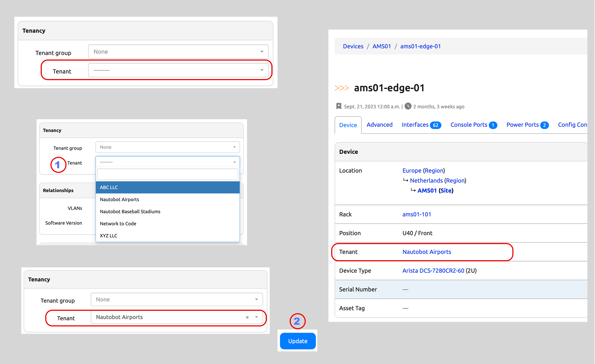This screenshot has width=595, height=364.
Task: Select ABC LLC from the tenant dropdown list
Action: coord(109,187)
